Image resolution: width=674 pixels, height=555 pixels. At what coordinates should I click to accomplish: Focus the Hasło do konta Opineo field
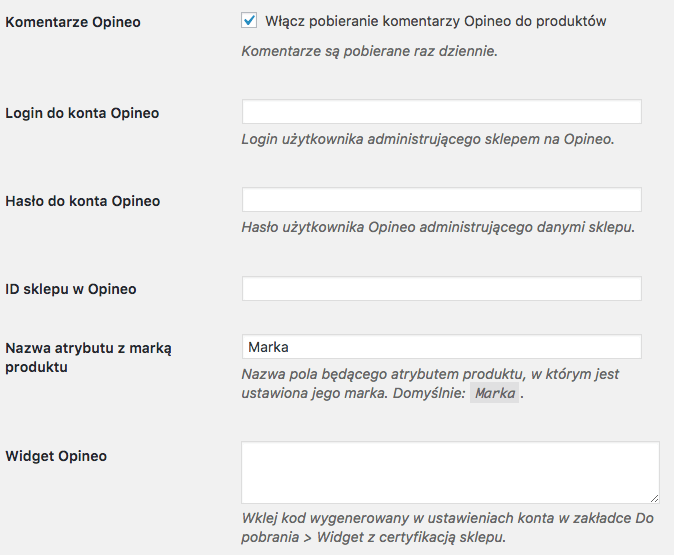[441, 199]
